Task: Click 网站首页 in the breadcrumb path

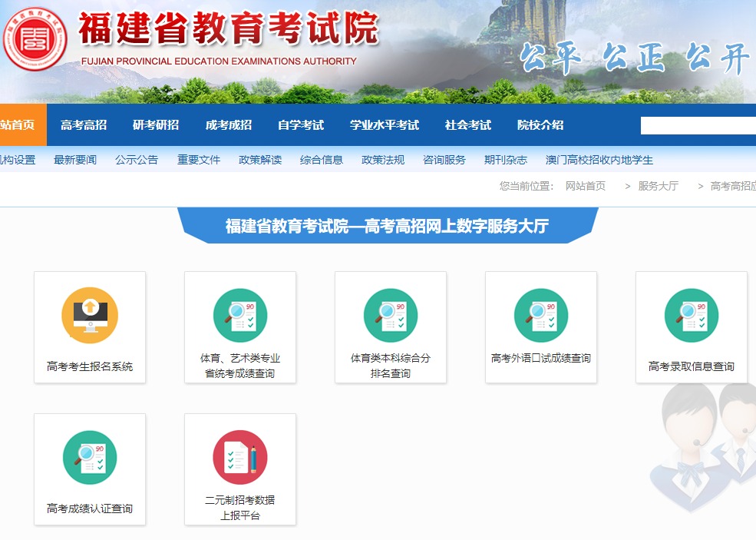Action: point(586,186)
